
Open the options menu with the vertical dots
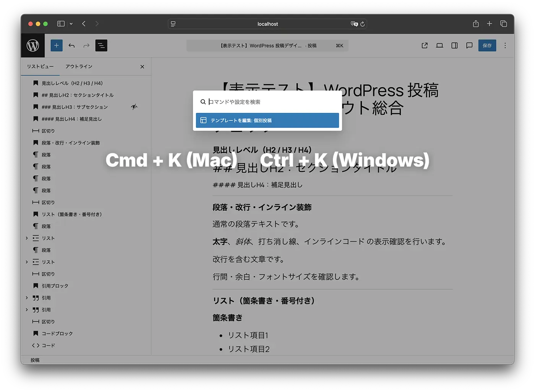click(x=505, y=45)
